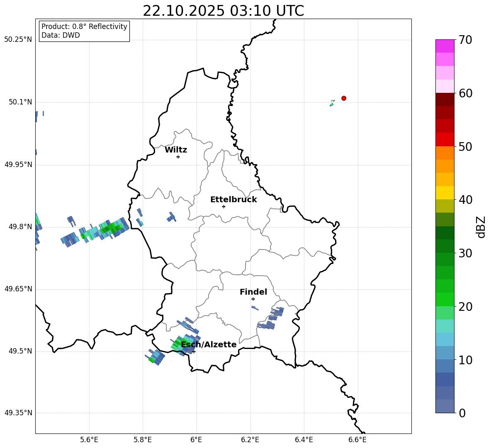The width and height of the screenshot is (491, 448).
Task: Click the dBZ colorbar axis label
Action: click(x=481, y=227)
